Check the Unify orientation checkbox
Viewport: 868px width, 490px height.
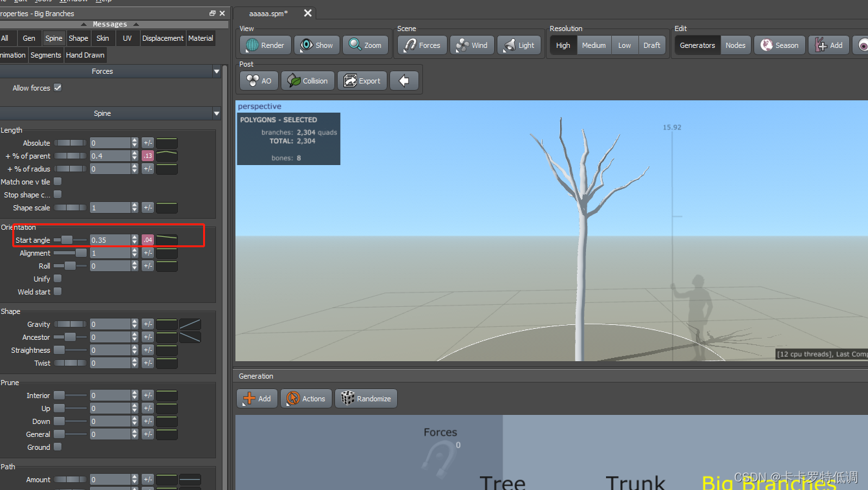[x=58, y=279]
